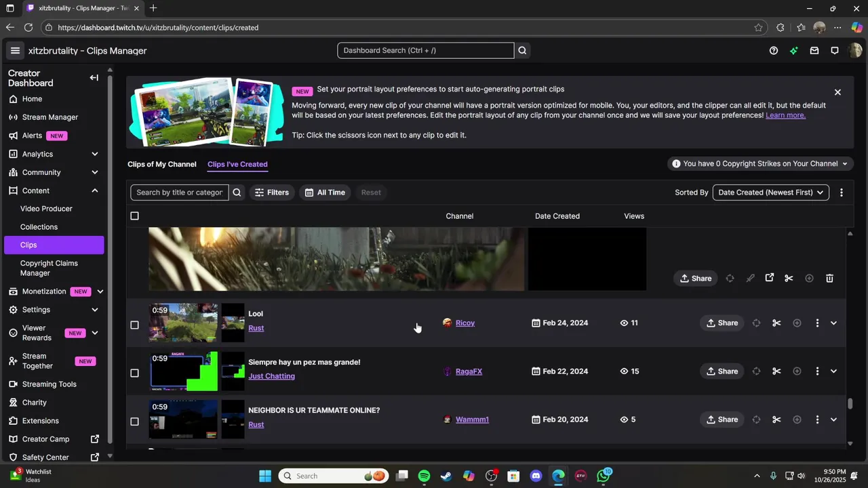This screenshot has height=488, width=868.
Task: Click the clip list vertical scrollbar
Action: [x=850, y=403]
